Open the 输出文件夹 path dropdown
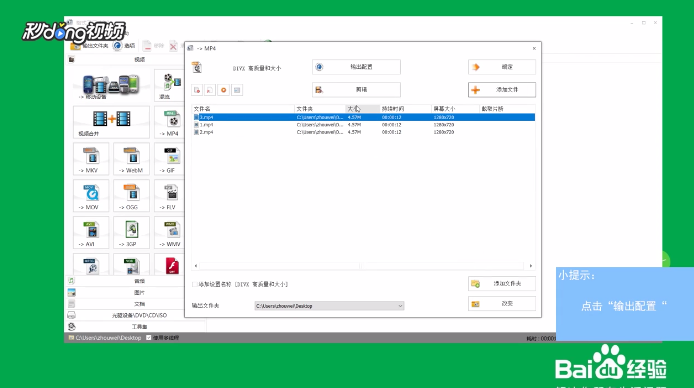The height and width of the screenshot is (388, 694). tap(329, 306)
